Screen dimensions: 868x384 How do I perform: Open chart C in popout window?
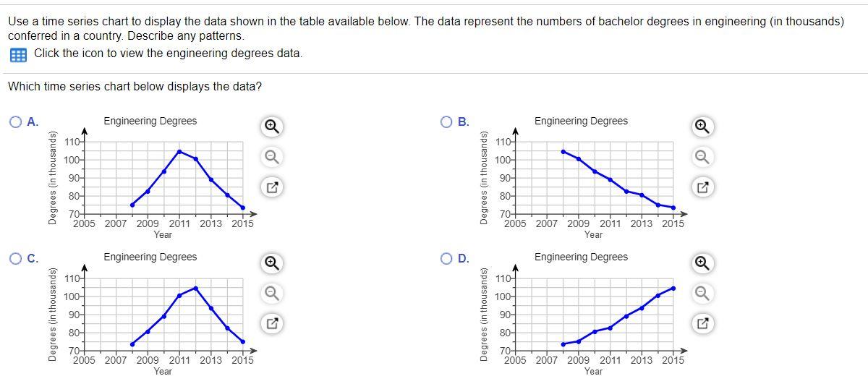(271, 325)
